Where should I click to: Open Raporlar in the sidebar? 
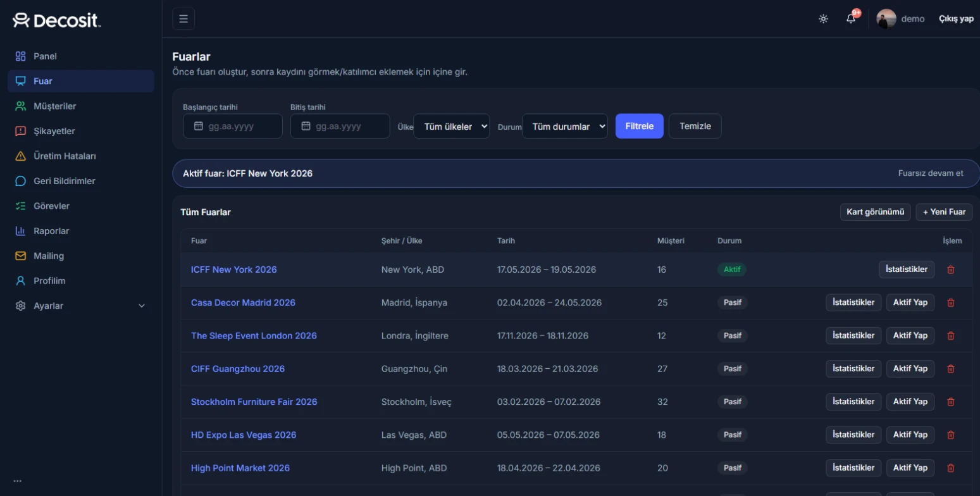tap(81, 231)
